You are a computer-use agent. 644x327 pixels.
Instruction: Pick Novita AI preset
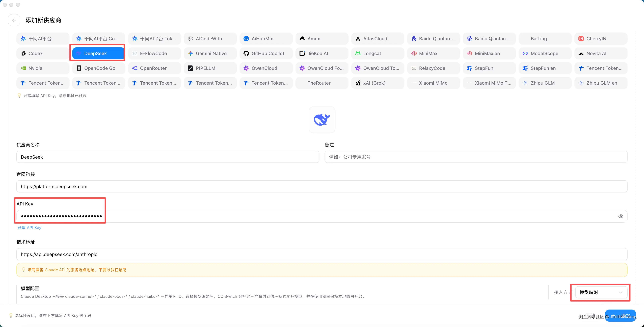pyautogui.click(x=601, y=53)
